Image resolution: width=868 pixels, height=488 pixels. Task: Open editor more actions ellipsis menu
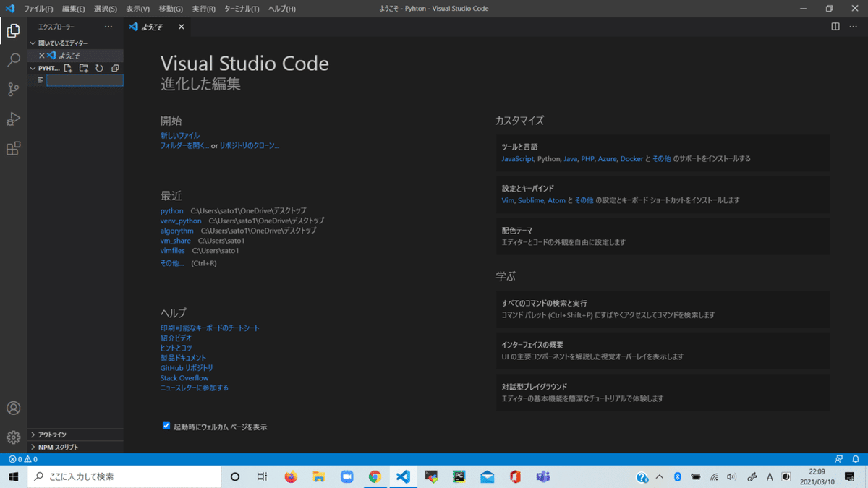(x=854, y=27)
